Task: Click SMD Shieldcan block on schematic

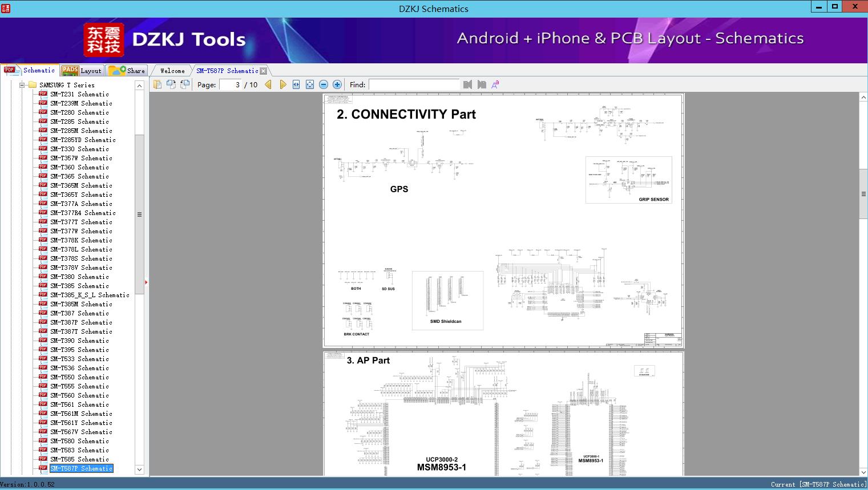Action: [447, 301]
